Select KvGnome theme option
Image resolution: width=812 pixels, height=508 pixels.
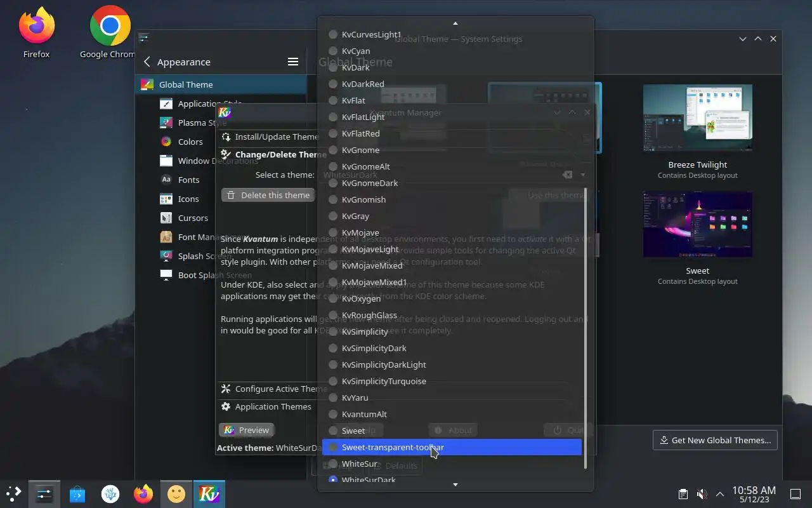click(x=452, y=150)
